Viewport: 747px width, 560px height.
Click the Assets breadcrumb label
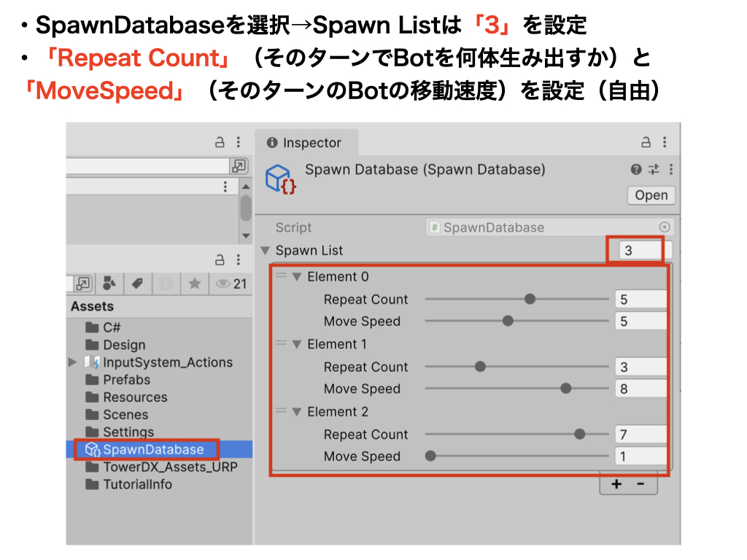click(x=93, y=306)
